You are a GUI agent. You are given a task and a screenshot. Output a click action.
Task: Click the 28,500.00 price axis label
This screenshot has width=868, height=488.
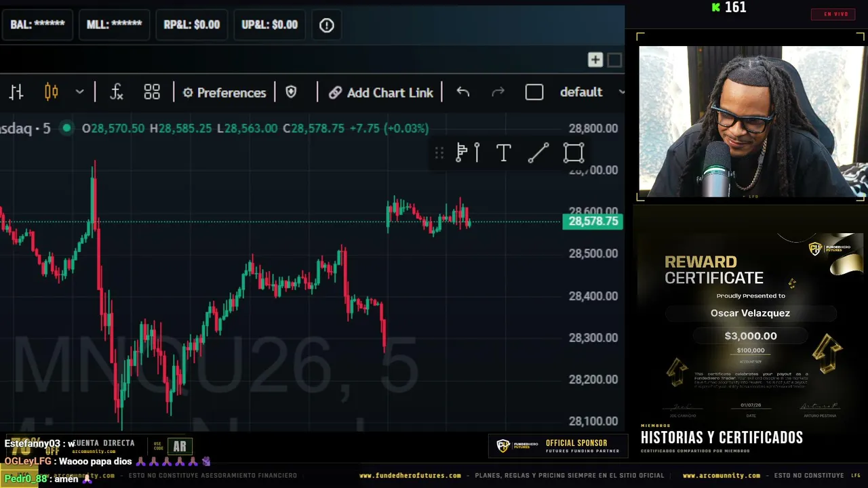coord(593,253)
